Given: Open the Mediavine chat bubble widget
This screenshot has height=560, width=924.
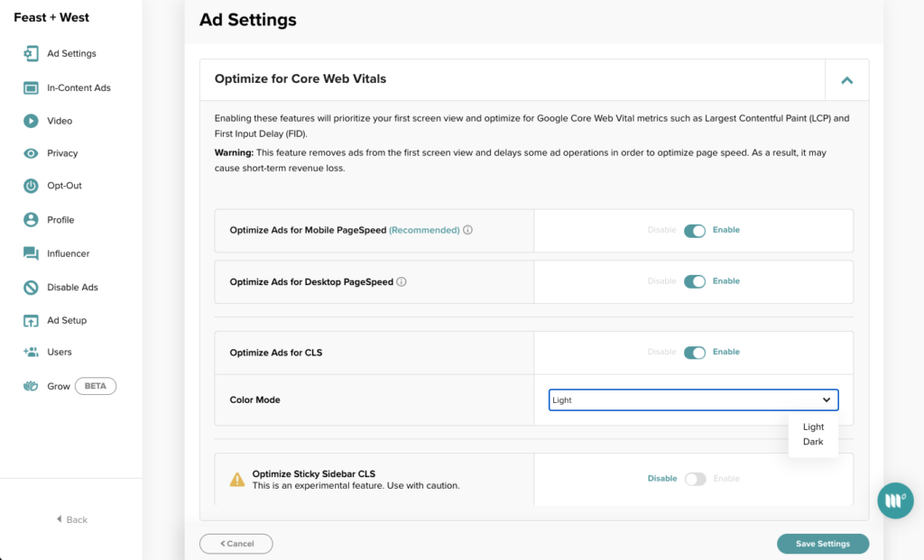Looking at the screenshot, I should coord(895,500).
